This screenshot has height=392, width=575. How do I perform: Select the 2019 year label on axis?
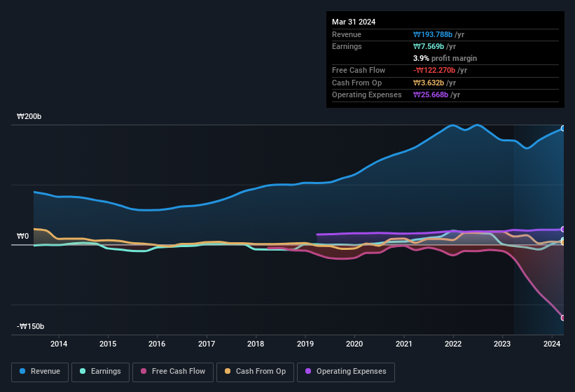(x=305, y=344)
